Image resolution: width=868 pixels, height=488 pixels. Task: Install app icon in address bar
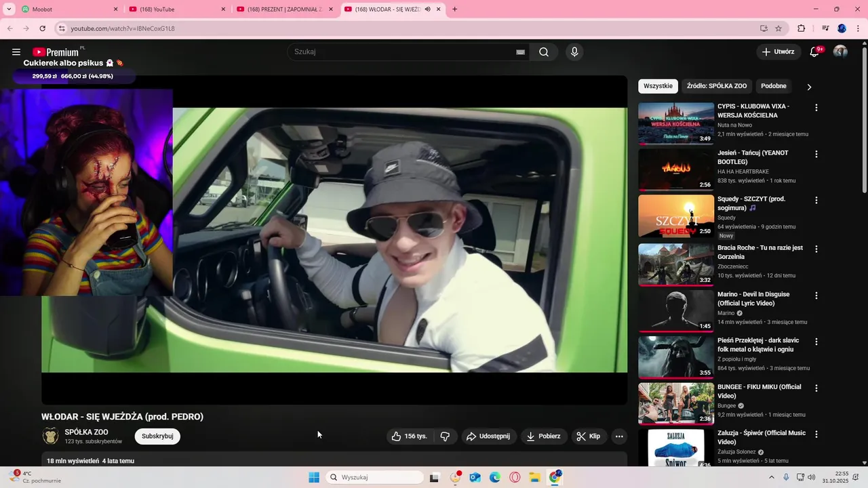[x=764, y=28]
